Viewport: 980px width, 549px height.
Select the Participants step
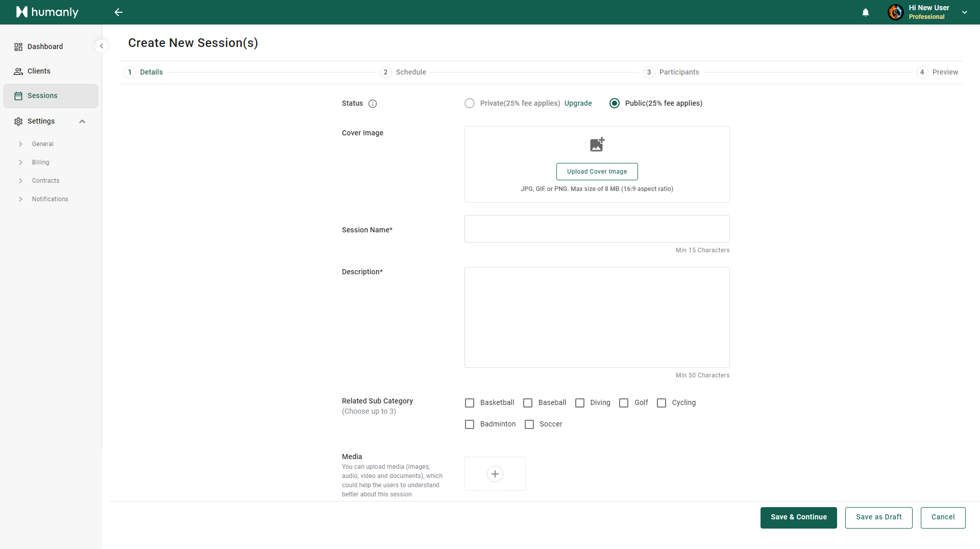click(x=671, y=72)
